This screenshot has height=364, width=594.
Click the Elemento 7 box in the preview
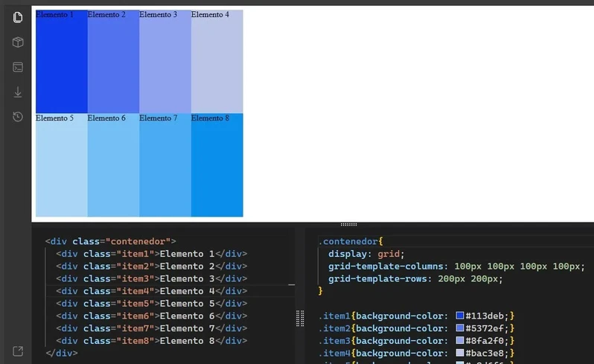(x=165, y=165)
